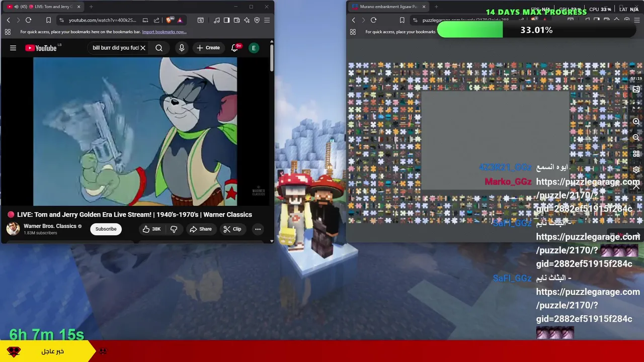Search with your voice microphone button

182,48
